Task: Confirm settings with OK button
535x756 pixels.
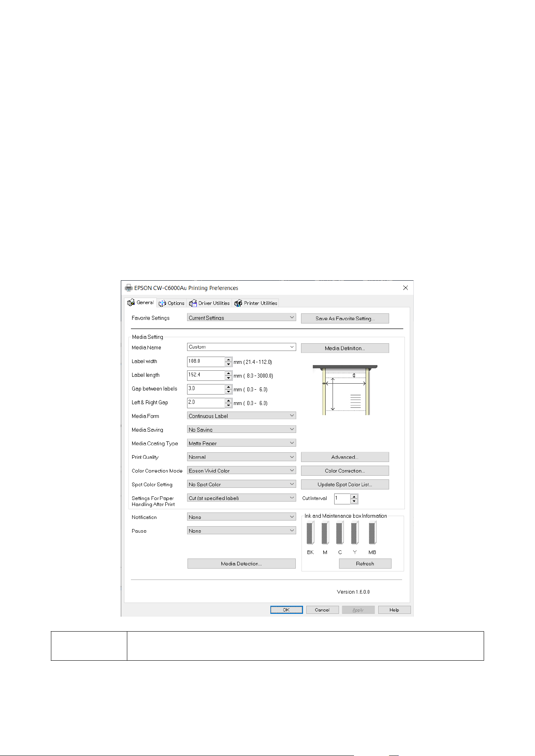Action: 286,610
